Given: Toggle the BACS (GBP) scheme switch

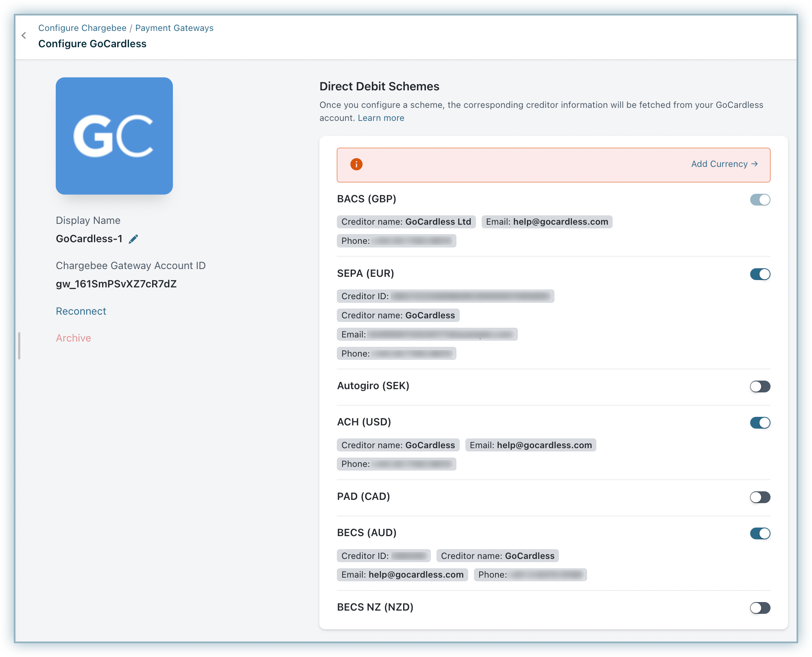Looking at the screenshot, I should [760, 200].
